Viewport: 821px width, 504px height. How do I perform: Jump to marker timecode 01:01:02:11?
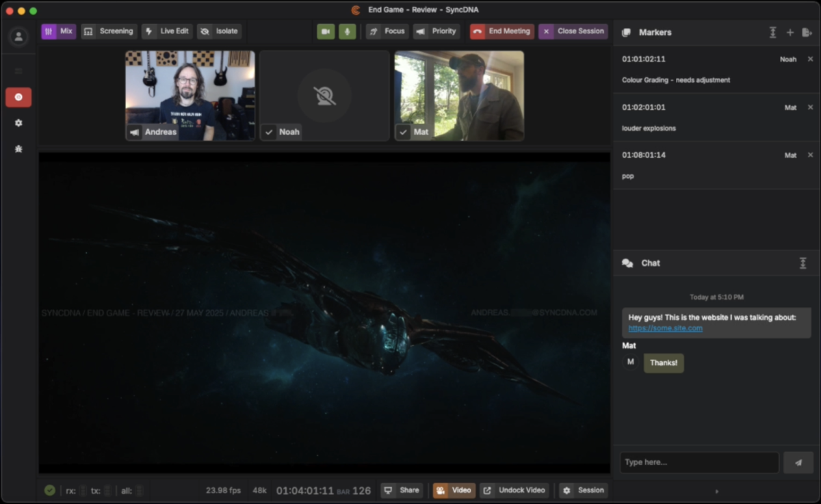(643, 59)
